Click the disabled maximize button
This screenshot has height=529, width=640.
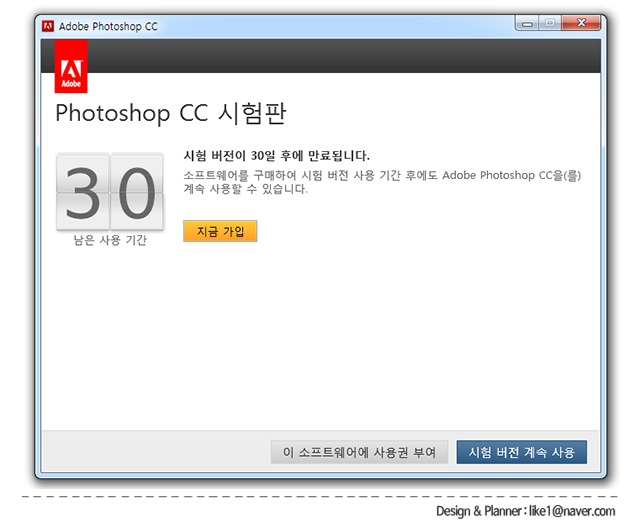pyautogui.click(x=550, y=23)
